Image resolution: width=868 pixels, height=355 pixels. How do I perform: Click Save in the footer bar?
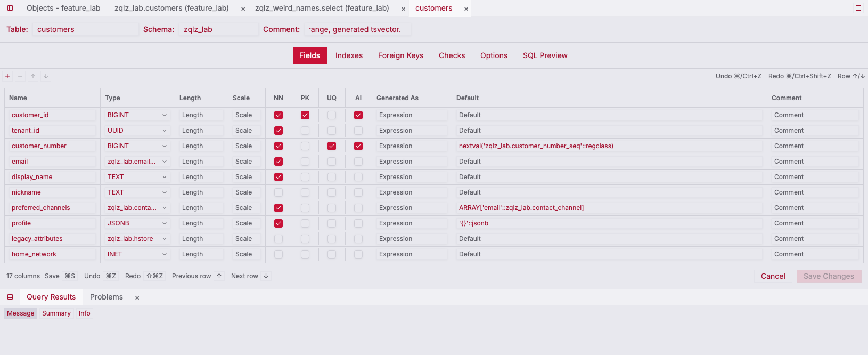tap(52, 276)
